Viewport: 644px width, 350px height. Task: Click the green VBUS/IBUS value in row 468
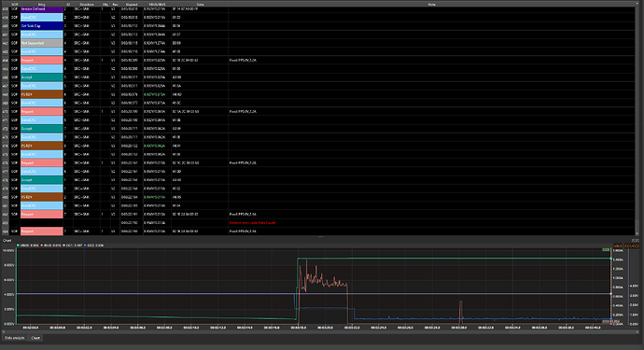coord(154,94)
